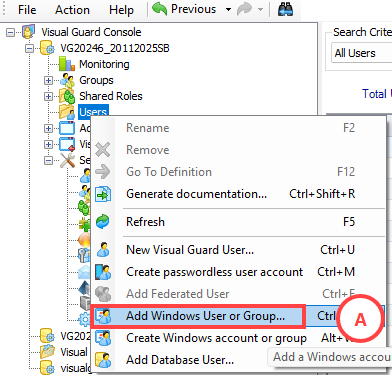This screenshot has height=375, width=392.
Task: Choose Create passwordless user account
Action: [239, 272]
